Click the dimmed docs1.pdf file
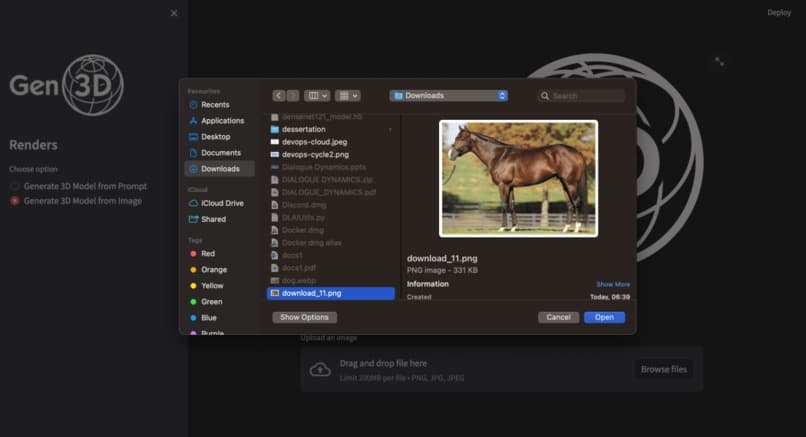Viewport: 806px width, 437px height. (x=331, y=268)
